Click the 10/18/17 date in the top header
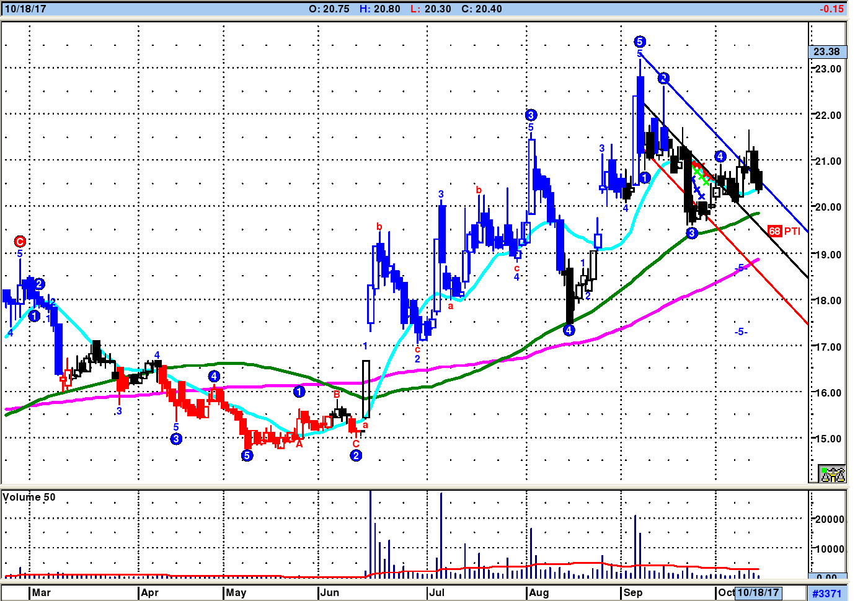Viewport: 868px width, 601px height. [x=25, y=9]
